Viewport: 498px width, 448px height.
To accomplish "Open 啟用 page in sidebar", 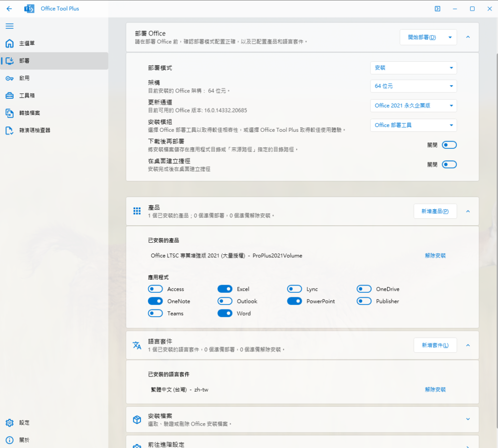I will coord(54,78).
